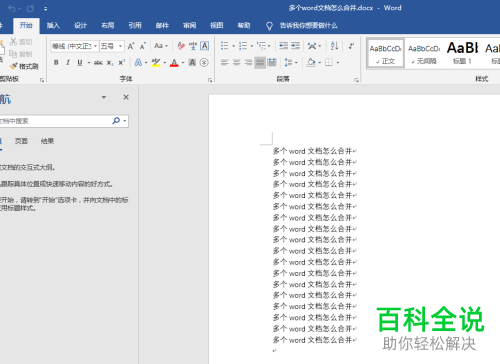Open the shading color dropdown arrow
The image size is (500, 364).
320,62
